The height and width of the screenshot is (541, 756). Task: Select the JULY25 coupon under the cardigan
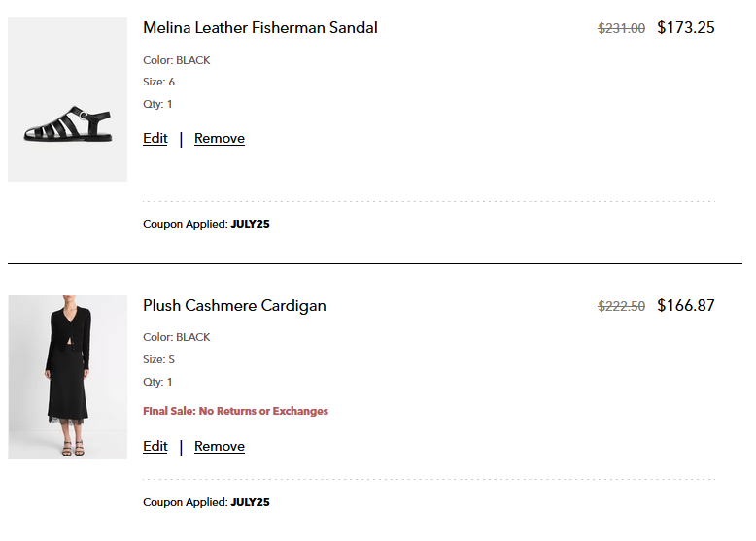250,502
